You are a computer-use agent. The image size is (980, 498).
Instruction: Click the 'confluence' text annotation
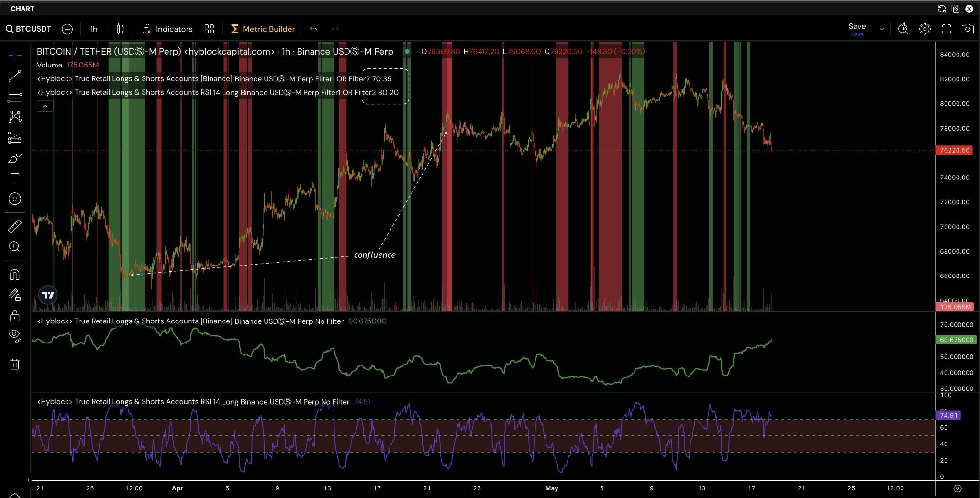(x=375, y=255)
